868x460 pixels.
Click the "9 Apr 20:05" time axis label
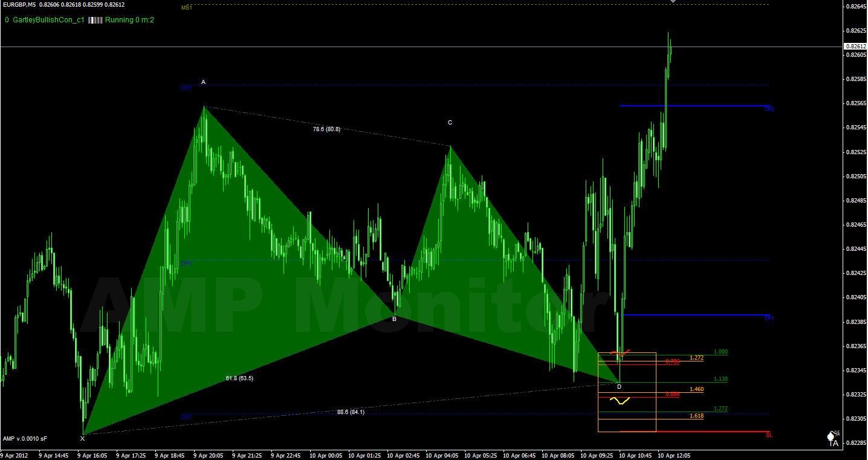click(209, 456)
